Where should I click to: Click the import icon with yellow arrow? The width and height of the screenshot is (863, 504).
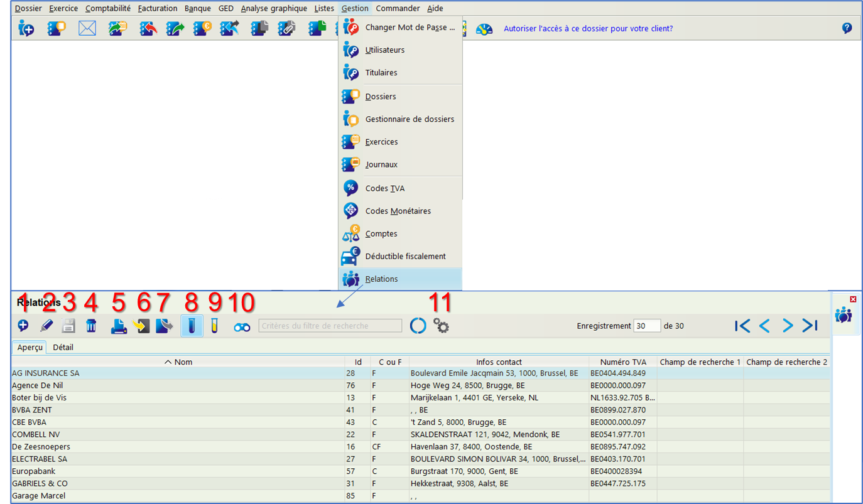pyautogui.click(x=142, y=326)
